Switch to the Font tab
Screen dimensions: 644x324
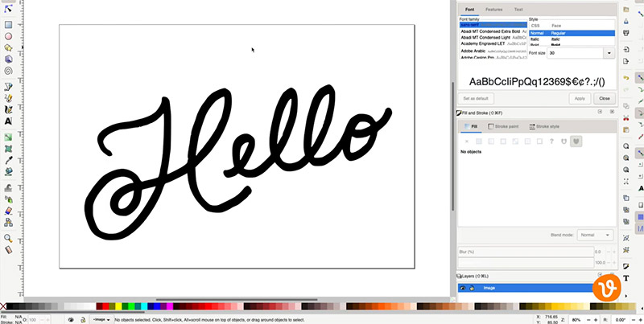469,10
